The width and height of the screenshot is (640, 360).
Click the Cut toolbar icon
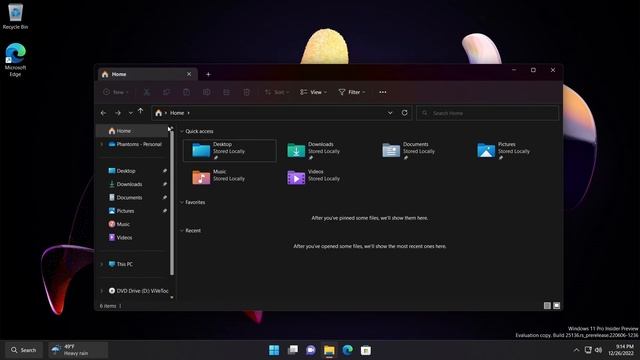pos(147,92)
